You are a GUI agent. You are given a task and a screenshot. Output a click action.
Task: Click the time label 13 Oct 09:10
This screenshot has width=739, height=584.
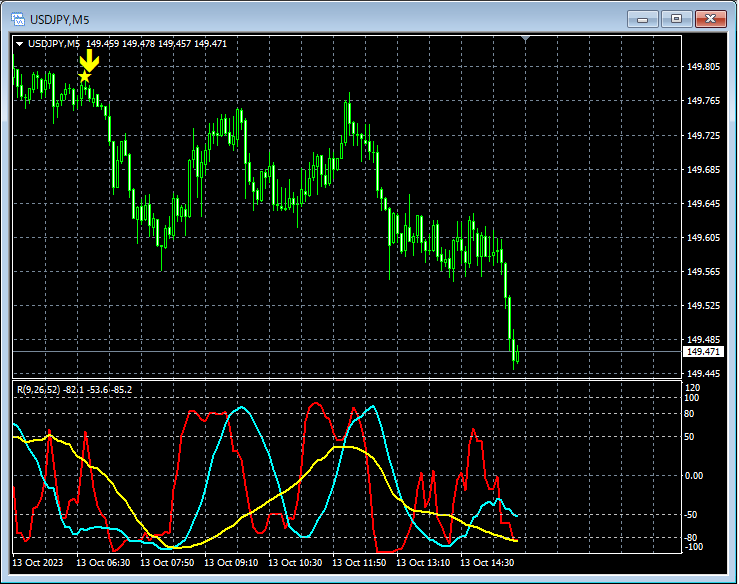pos(231,563)
